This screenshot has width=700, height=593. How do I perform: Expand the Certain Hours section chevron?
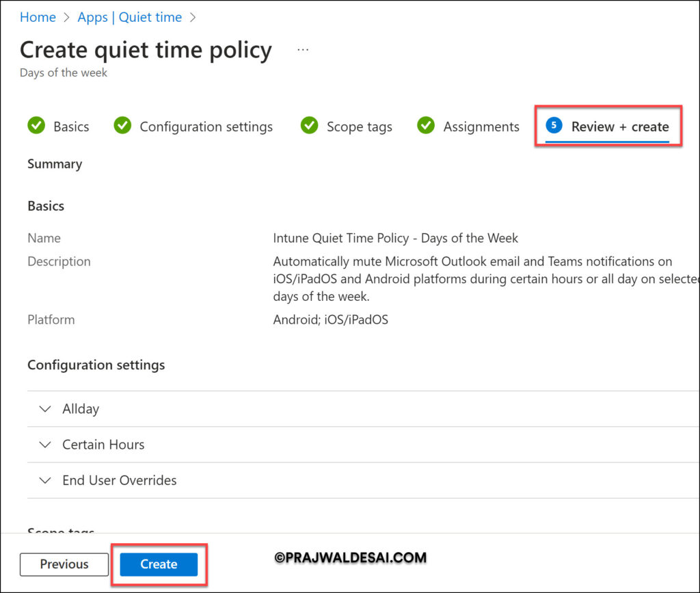click(45, 445)
